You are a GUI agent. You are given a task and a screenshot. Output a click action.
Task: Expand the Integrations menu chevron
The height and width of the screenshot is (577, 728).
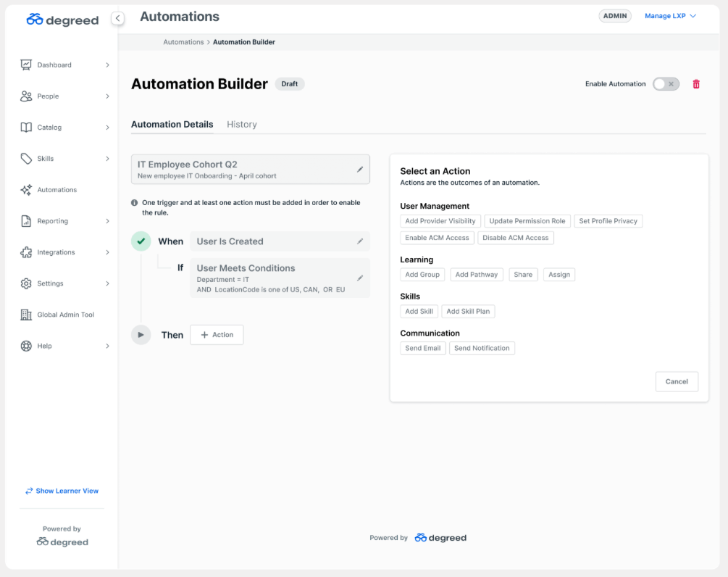click(107, 252)
